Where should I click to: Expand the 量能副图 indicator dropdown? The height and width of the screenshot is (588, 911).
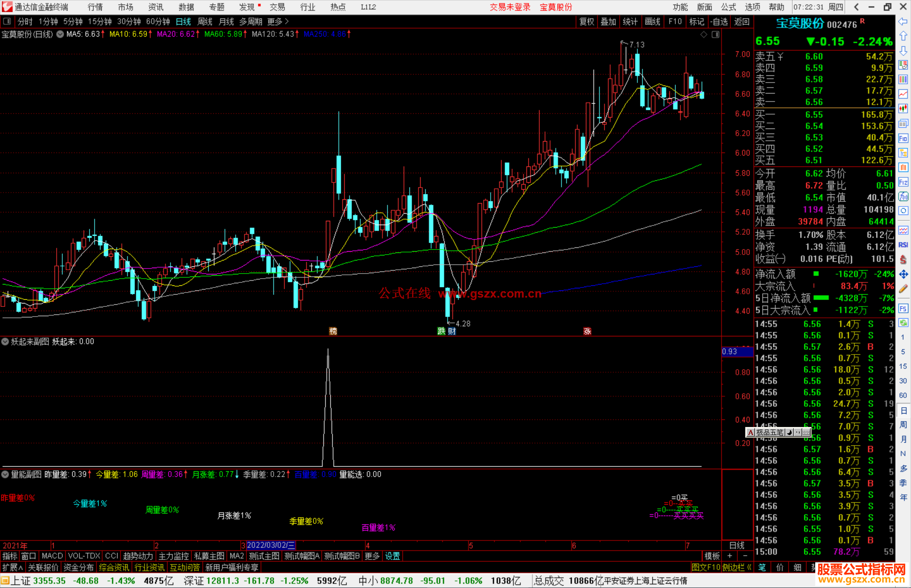(x=5, y=474)
